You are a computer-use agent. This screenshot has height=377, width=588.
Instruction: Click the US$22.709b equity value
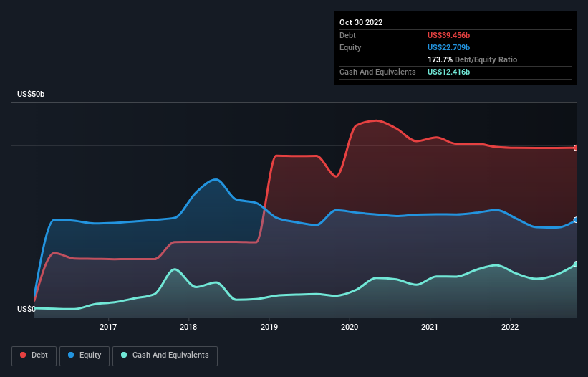[448, 47]
